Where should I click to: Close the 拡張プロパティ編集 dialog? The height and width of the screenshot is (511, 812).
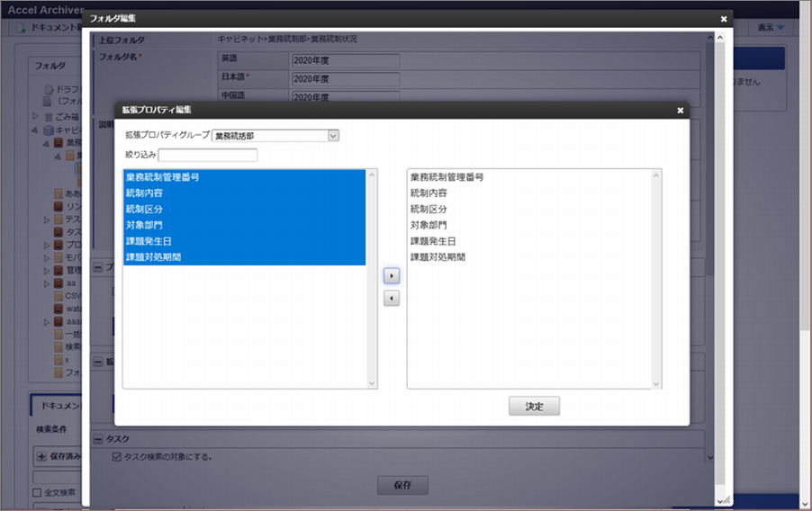(681, 111)
